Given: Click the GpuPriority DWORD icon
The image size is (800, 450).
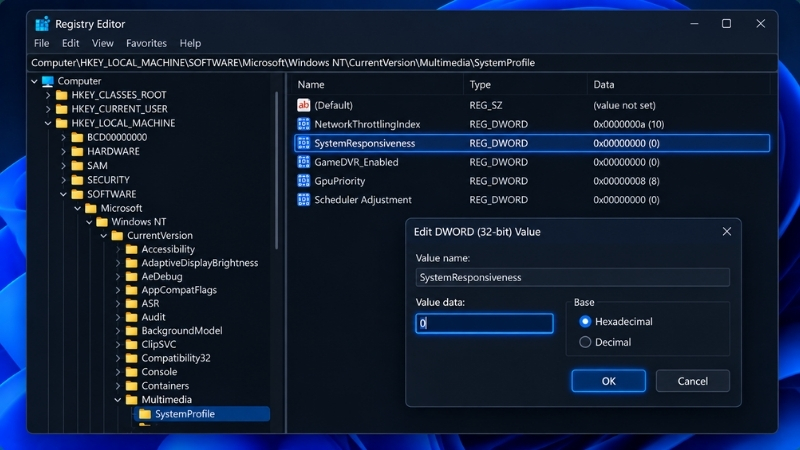Looking at the screenshot, I should pos(304,181).
